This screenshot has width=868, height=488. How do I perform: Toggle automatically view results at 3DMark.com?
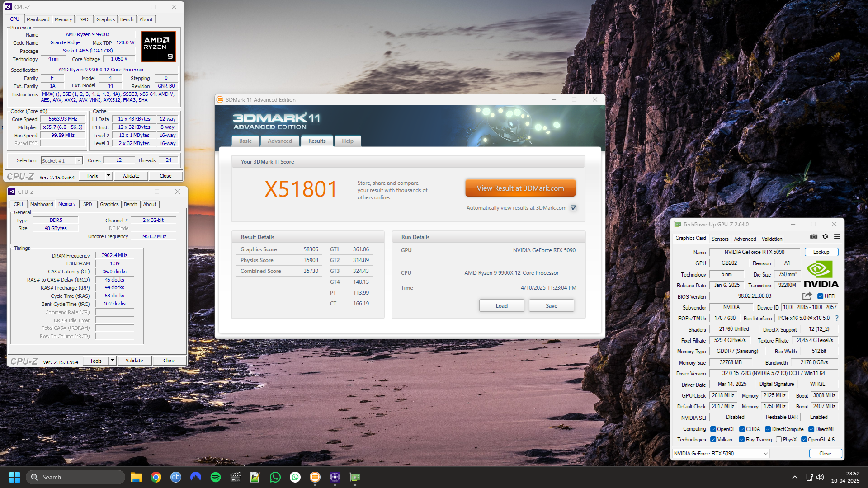coord(573,208)
